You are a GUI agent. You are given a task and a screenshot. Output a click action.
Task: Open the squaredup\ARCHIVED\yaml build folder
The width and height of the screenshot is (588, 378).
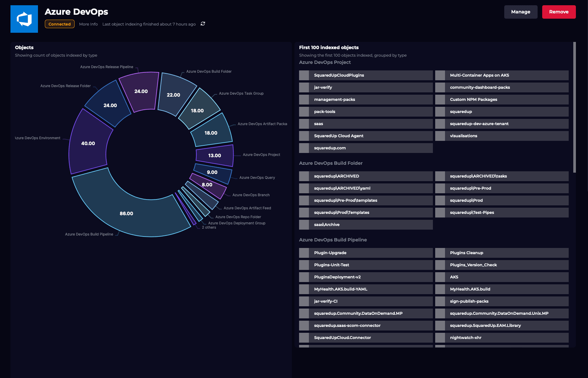click(x=366, y=188)
